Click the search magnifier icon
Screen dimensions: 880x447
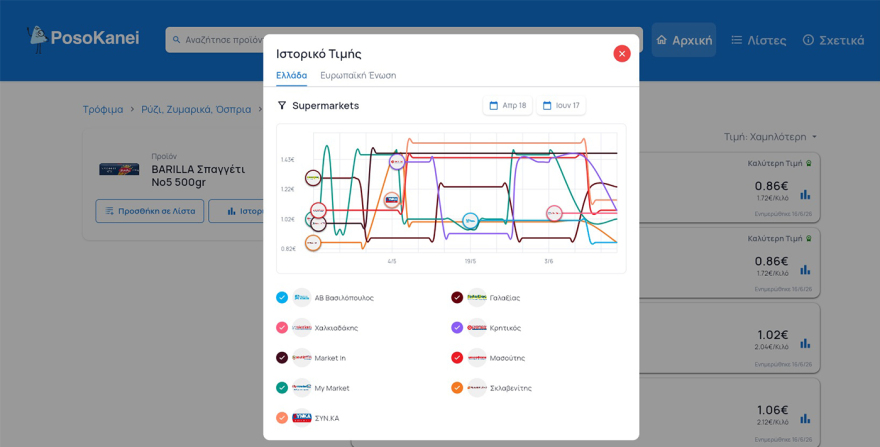pos(176,40)
